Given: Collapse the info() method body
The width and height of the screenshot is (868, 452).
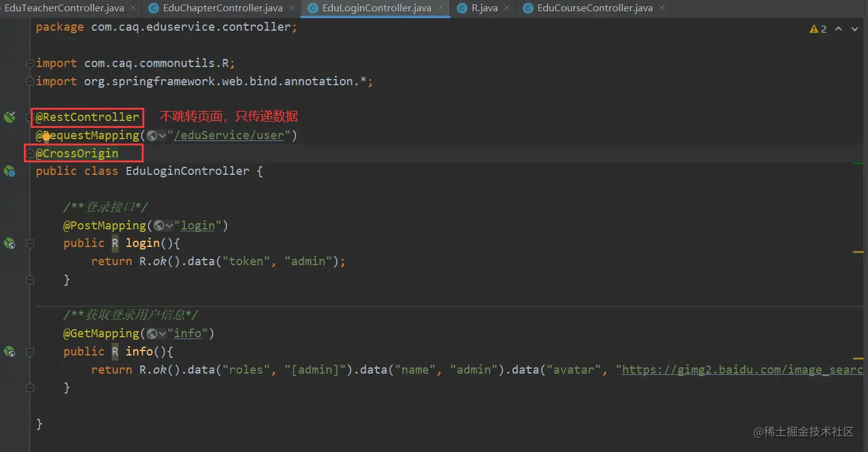Looking at the screenshot, I should 29,352.
